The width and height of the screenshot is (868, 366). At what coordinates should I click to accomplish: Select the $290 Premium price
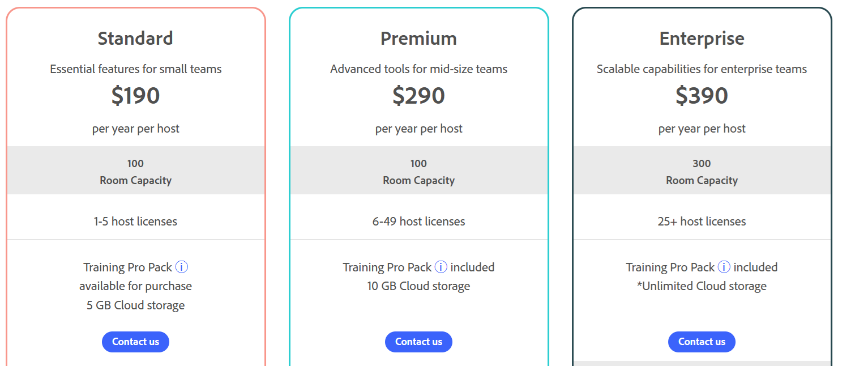click(x=418, y=96)
